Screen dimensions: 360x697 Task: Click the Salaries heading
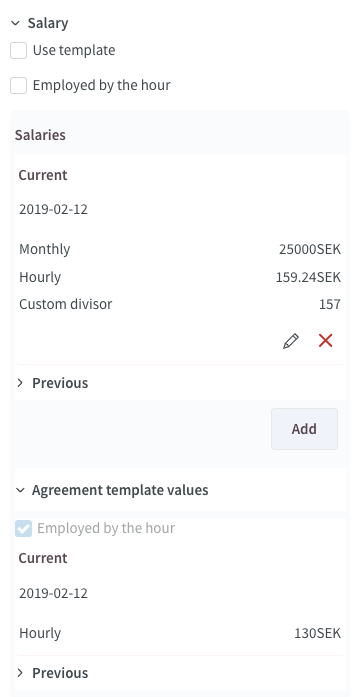(40, 135)
